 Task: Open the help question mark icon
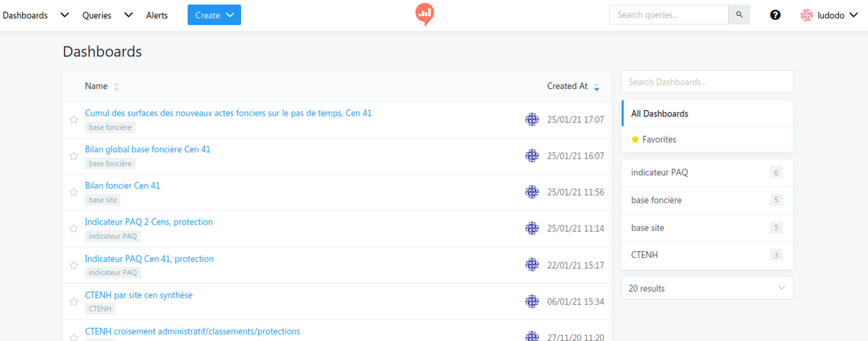(775, 15)
